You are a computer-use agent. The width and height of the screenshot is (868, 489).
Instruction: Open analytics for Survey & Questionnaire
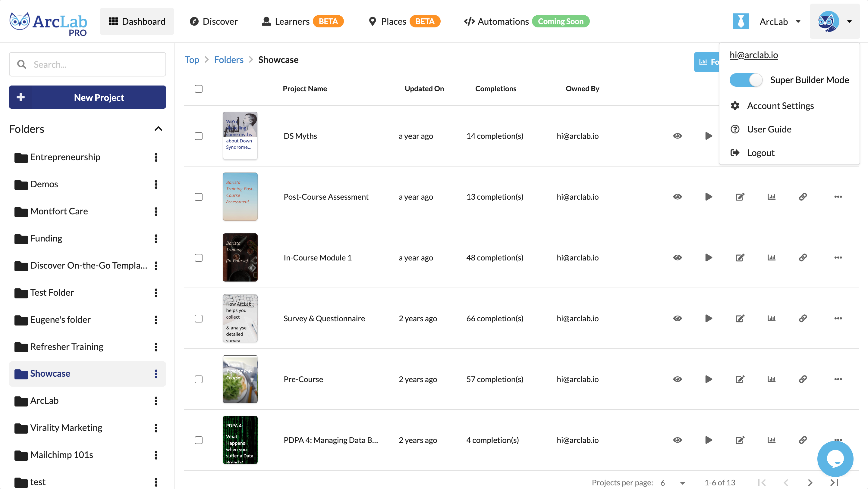click(x=771, y=318)
